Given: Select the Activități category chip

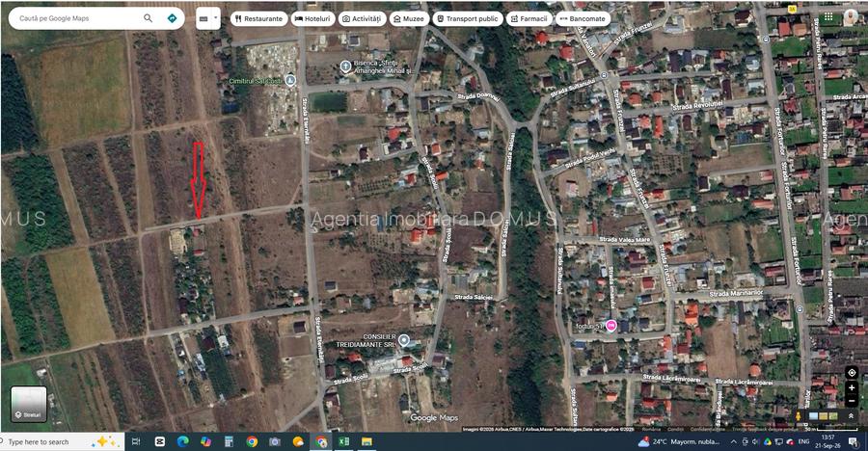Looking at the screenshot, I should click(x=363, y=19).
